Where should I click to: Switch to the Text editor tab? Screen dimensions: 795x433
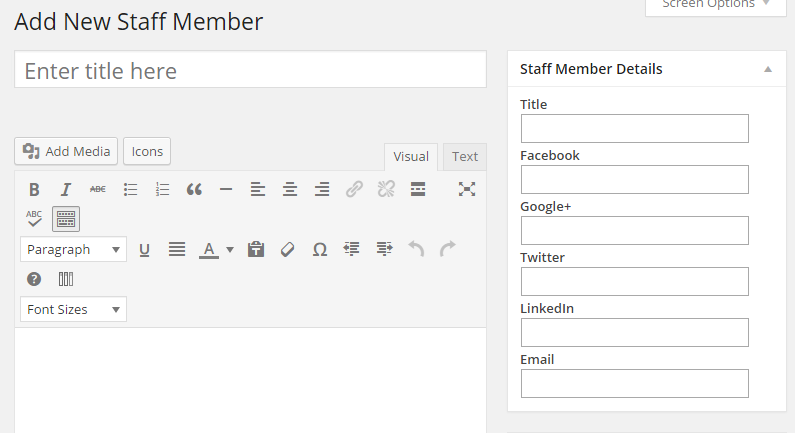click(x=464, y=156)
